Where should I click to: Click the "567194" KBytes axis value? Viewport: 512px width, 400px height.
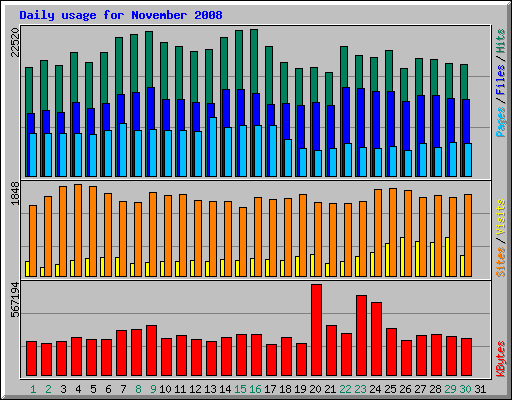click(15, 300)
